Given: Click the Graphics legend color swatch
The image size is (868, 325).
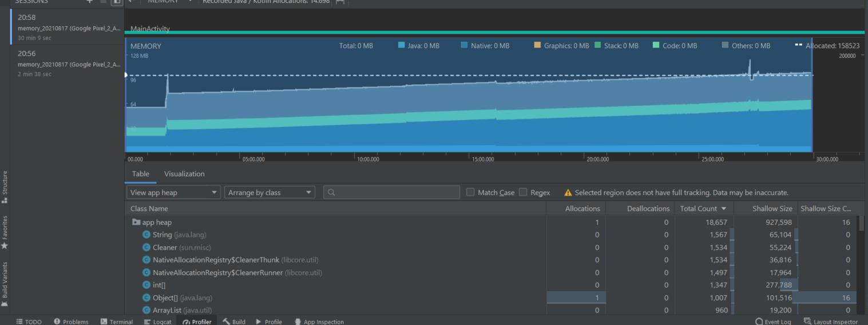Looking at the screenshot, I should pyautogui.click(x=537, y=46).
